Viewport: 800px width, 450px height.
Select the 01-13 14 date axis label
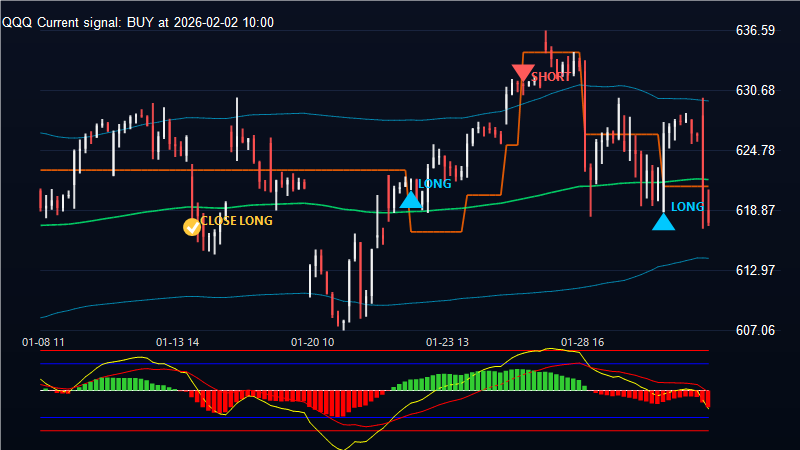[x=178, y=342]
